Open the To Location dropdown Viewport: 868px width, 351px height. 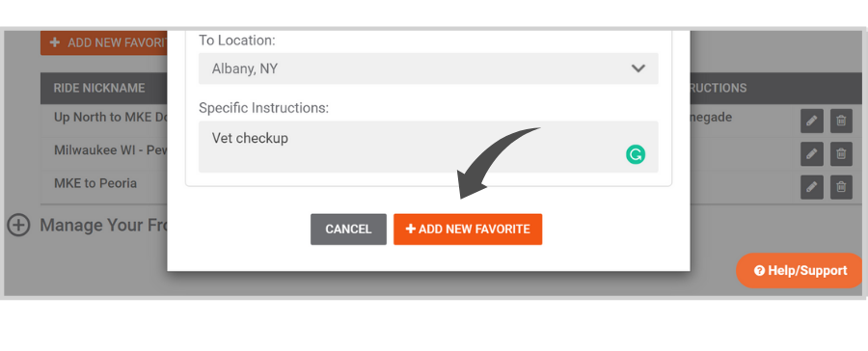point(428,68)
